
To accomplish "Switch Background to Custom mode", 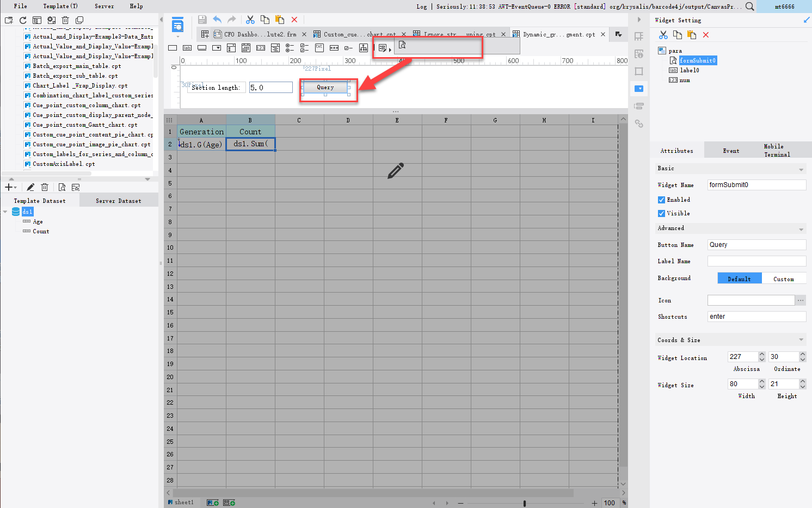I will (784, 278).
